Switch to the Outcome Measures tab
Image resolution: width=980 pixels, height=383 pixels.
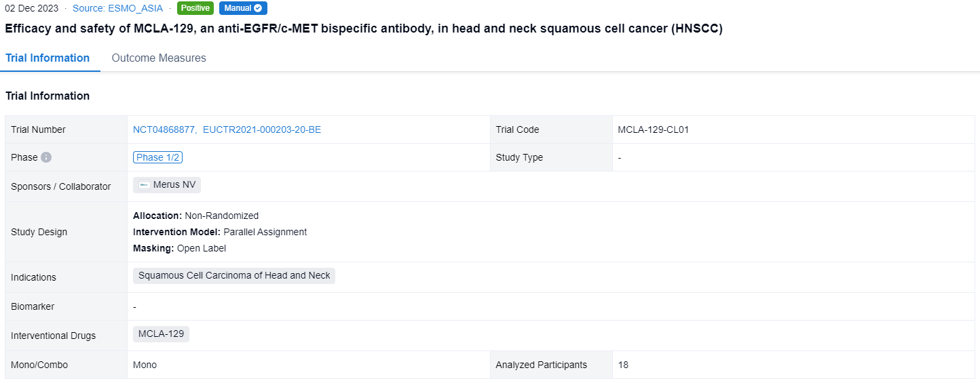click(x=159, y=58)
